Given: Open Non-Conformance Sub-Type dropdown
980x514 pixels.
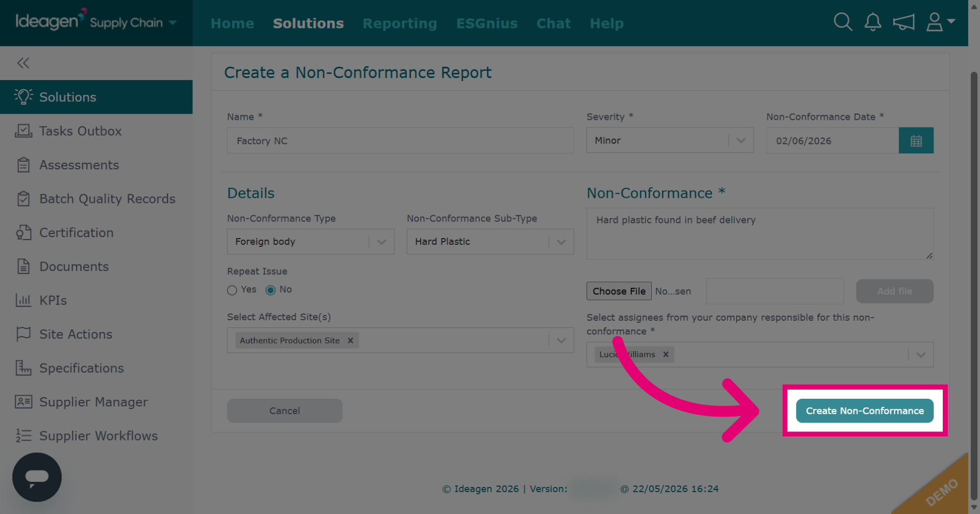Looking at the screenshot, I should 490,242.
